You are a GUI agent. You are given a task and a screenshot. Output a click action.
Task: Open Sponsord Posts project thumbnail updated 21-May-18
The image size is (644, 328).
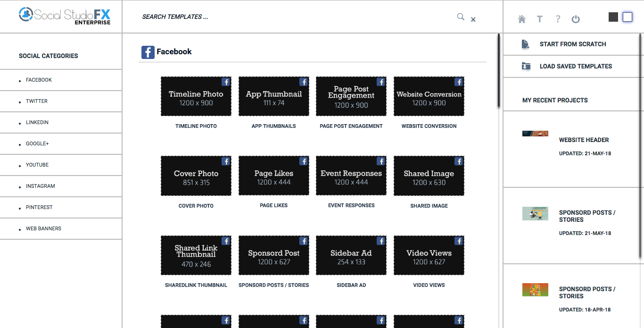535,213
